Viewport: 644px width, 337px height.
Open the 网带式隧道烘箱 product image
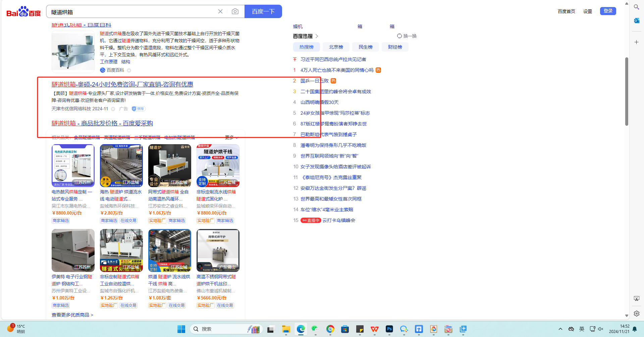coord(170,166)
